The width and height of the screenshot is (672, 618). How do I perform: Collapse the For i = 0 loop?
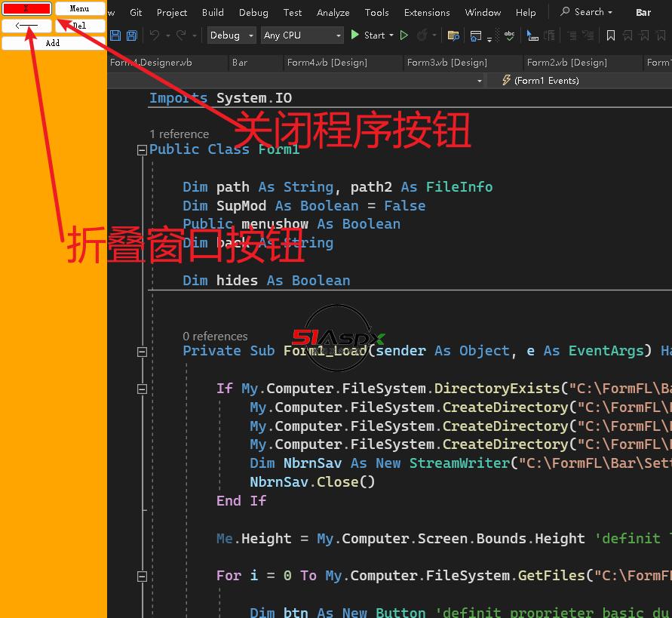point(142,576)
